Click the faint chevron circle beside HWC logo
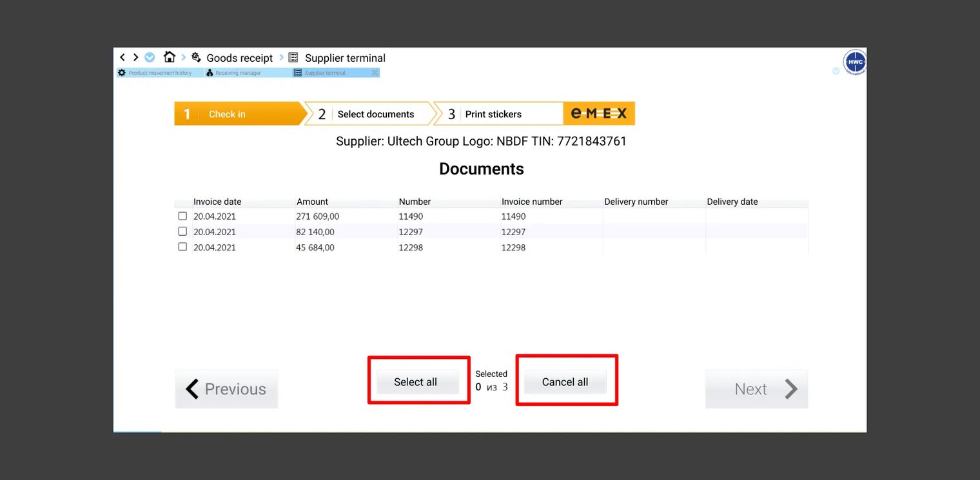The height and width of the screenshot is (480, 980). (836, 71)
